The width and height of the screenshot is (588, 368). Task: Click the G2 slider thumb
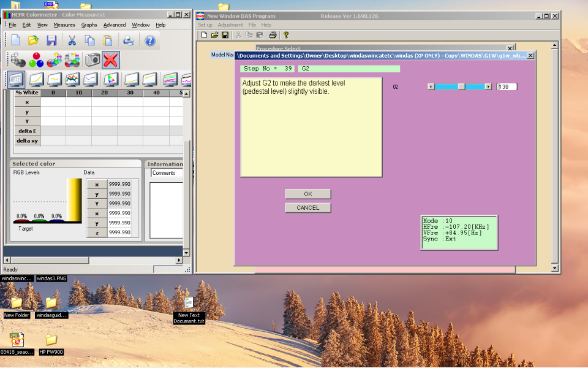click(461, 87)
